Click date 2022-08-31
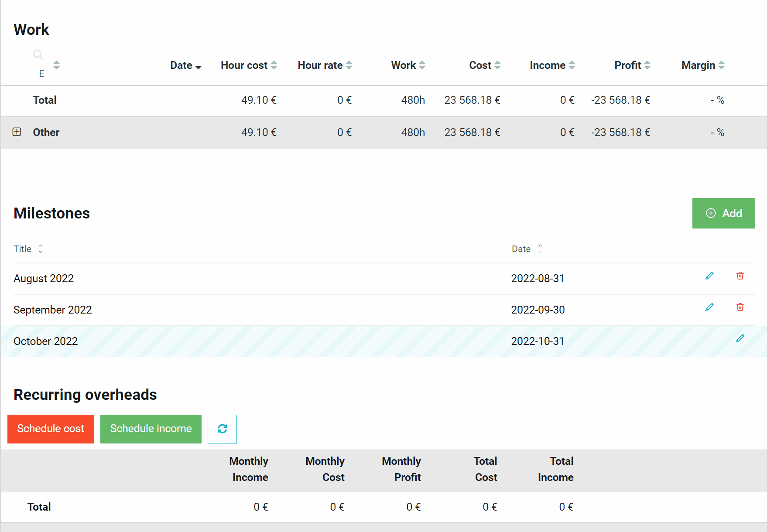This screenshot has height=532, width=767. [x=538, y=278]
